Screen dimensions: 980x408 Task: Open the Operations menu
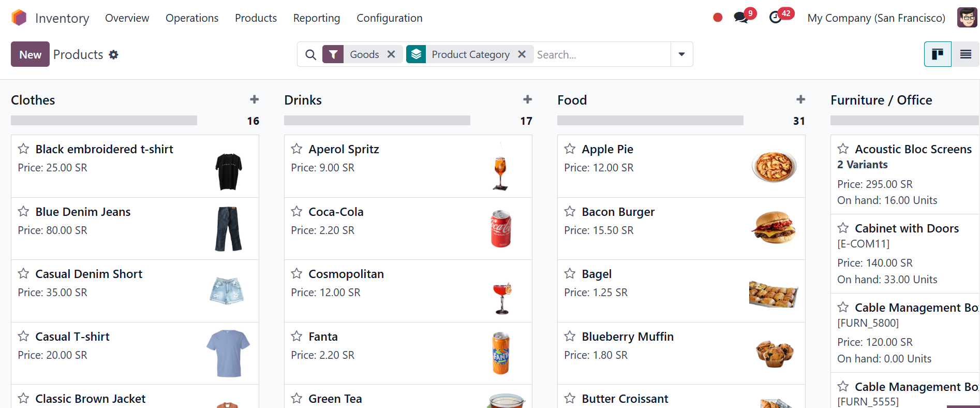click(x=192, y=18)
